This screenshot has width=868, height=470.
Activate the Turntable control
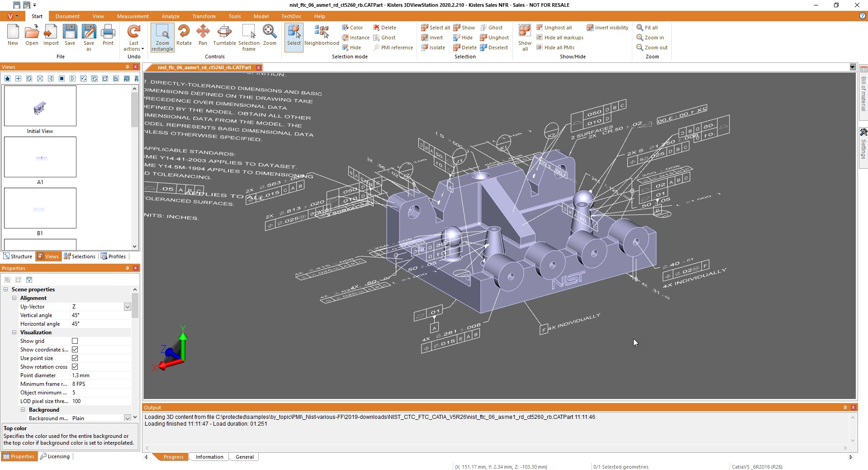tap(224, 35)
